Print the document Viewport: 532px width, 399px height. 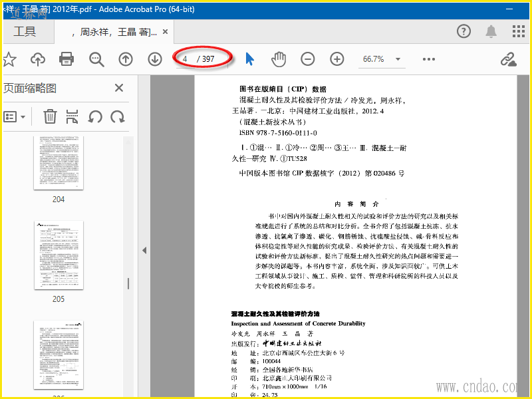(66, 59)
